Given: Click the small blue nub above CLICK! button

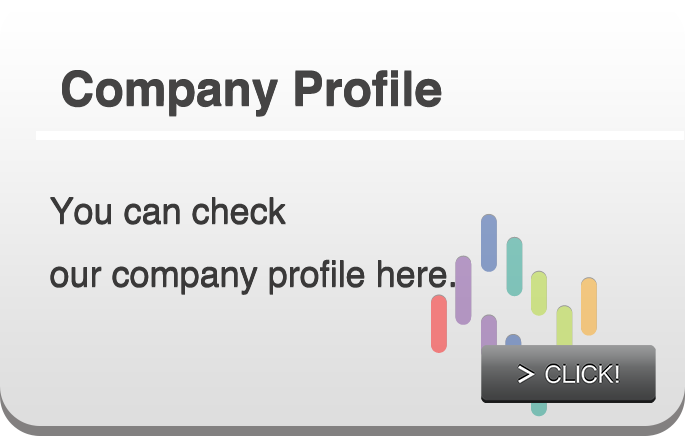Looking at the screenshot, I should 513,340.
